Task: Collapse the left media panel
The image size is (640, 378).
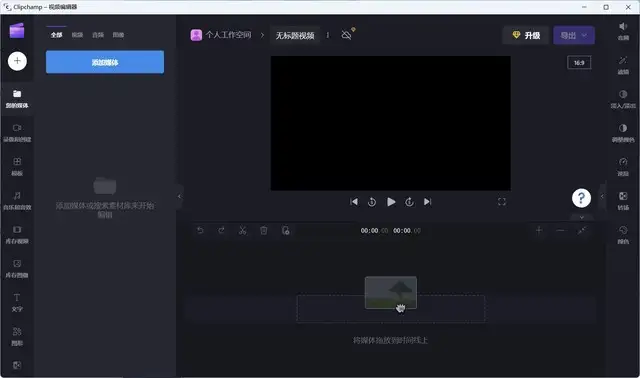Action: coord(179,196)
